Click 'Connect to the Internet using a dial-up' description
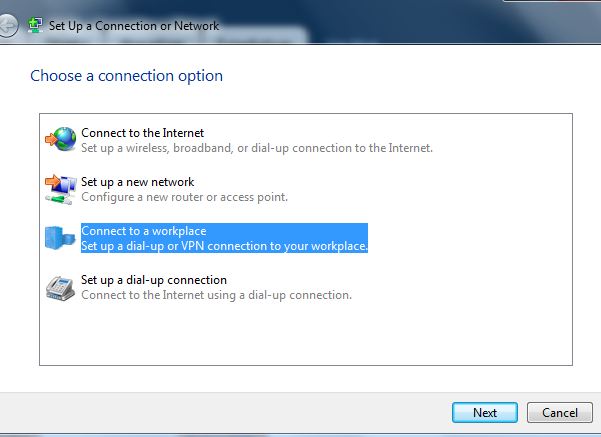 point(217,295)
